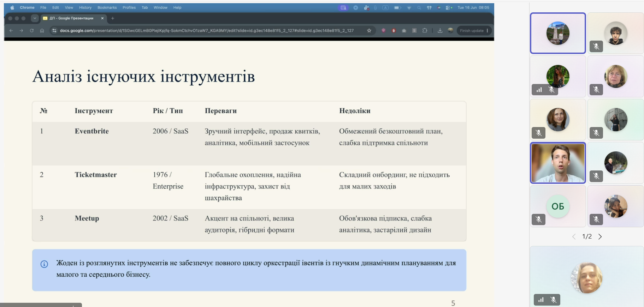Open the Wi-Fi menu
This screenshot has height=307, width=644.
409,7
